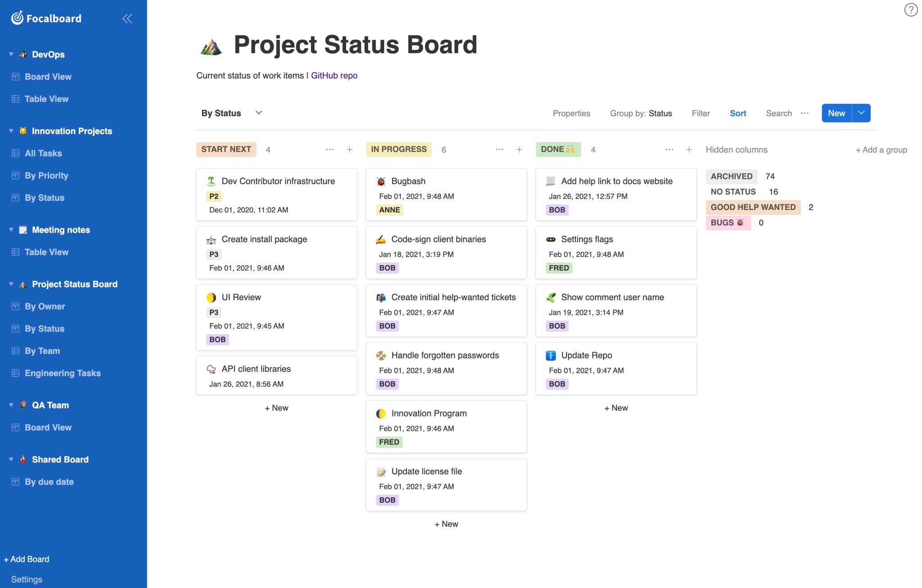Viewport: 922px width, 588px height.
Task: Click the Search field in toolbar
Action: pyautogui.click(x=779, y=112)
